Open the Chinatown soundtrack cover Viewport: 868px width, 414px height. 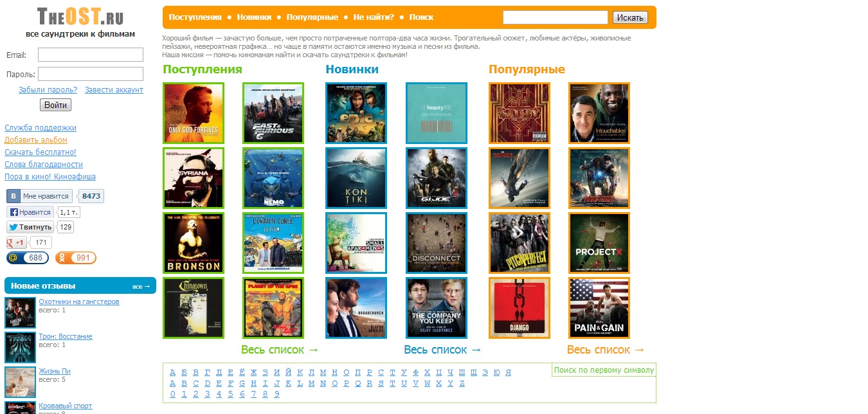click(x=194, y=308)
